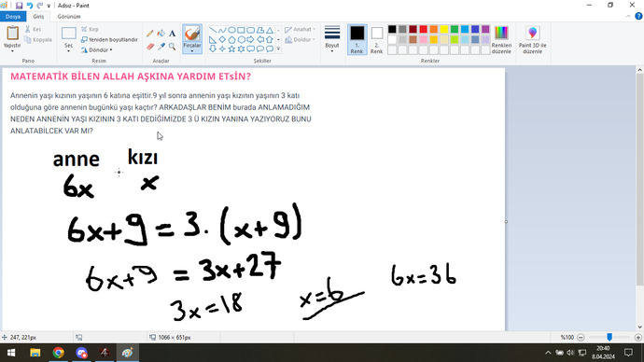Choose the Six-point star shape
The width and height of the screenshot is (644, 362).
[241, 49]
